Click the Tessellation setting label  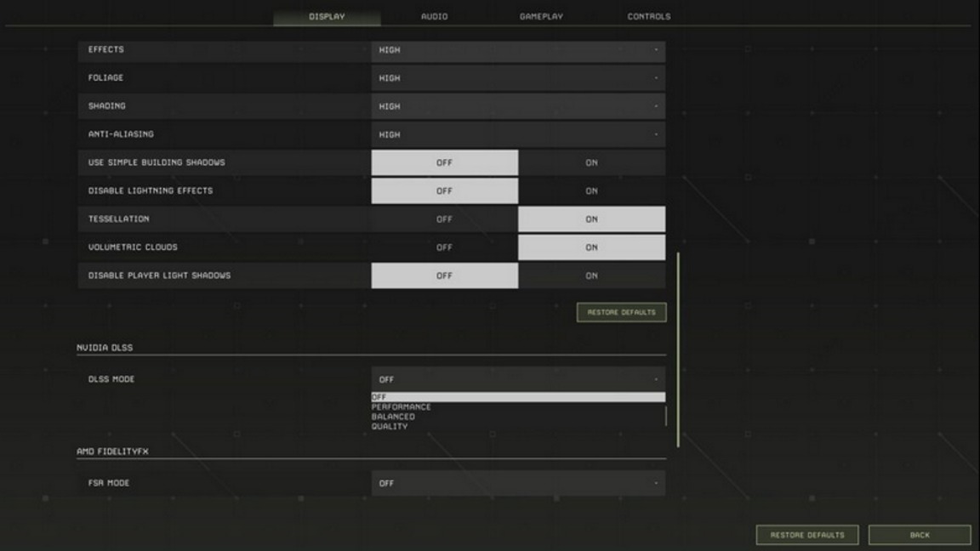click(x=119, y=219)
